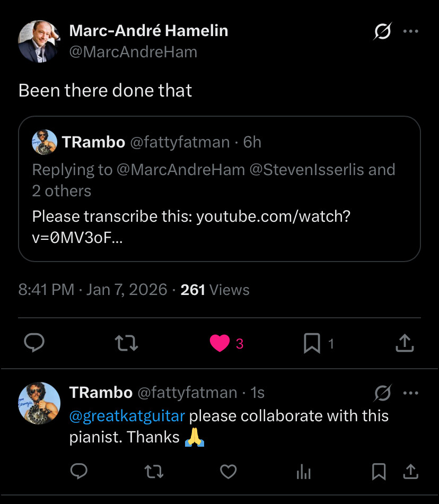Bookmark Marc-André Hamelin's main post

312,344
